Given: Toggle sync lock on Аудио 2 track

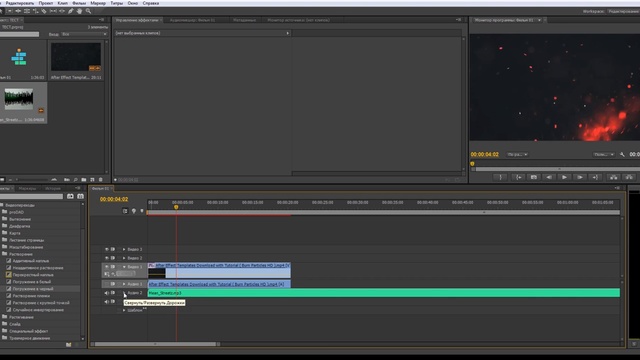Looking at the screenshot, I should pos(113,293).
